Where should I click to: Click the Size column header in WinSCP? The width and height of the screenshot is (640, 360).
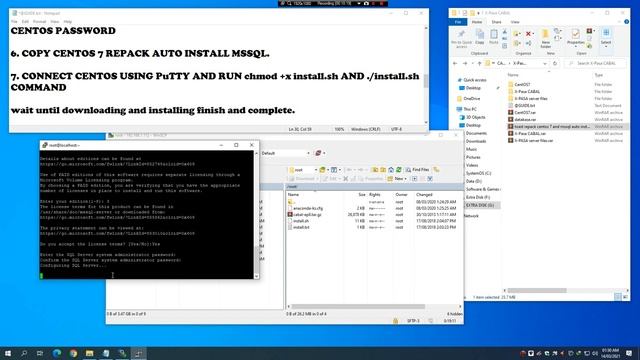point(362,195)
